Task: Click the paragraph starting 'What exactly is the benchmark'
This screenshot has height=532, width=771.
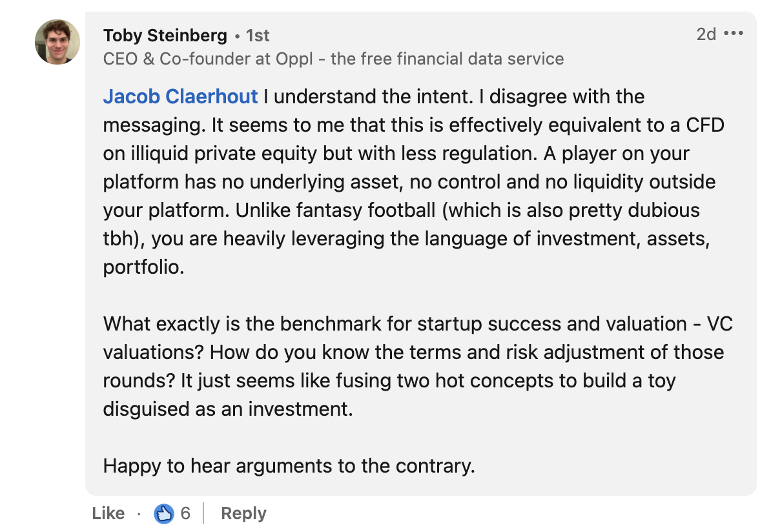Action: pyautogui.click(x=418, y=366)
